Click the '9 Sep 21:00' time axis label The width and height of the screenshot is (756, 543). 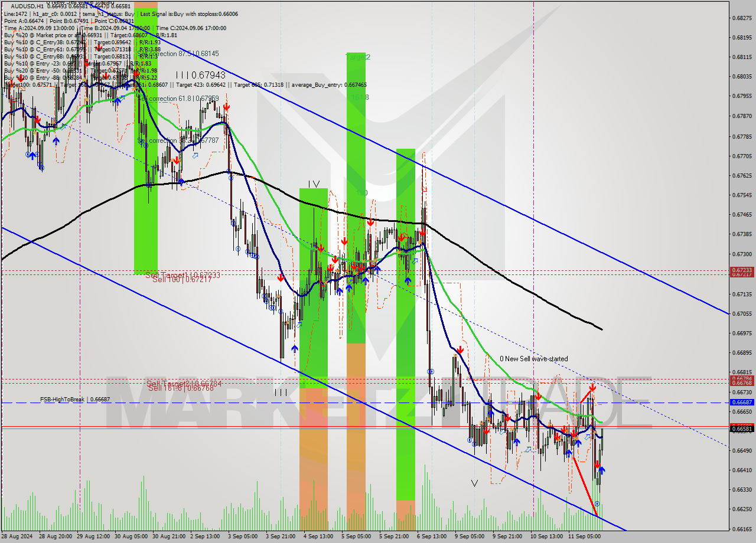[x=507, y=537]
